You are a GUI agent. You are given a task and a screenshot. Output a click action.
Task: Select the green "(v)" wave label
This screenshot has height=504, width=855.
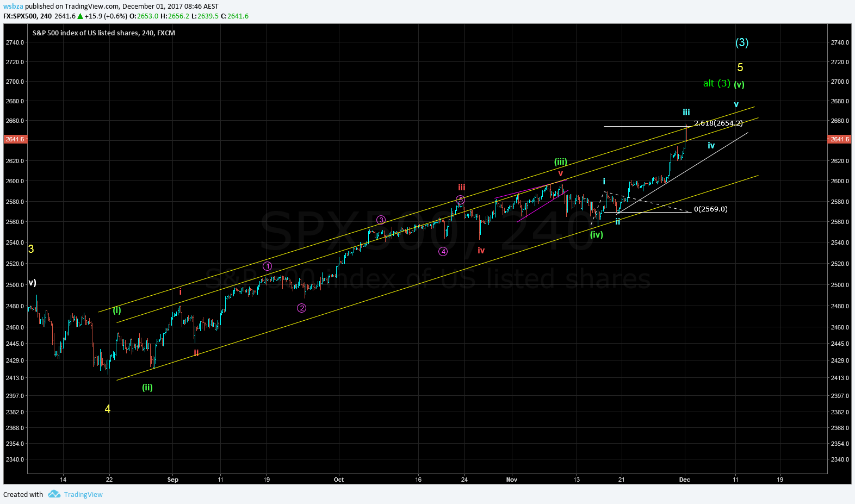click(739, 85)
